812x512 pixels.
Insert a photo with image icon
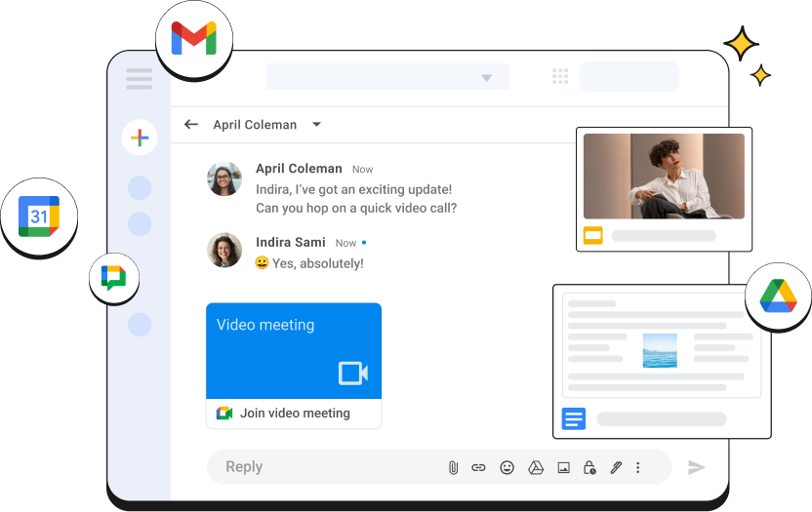click(563, 468)
